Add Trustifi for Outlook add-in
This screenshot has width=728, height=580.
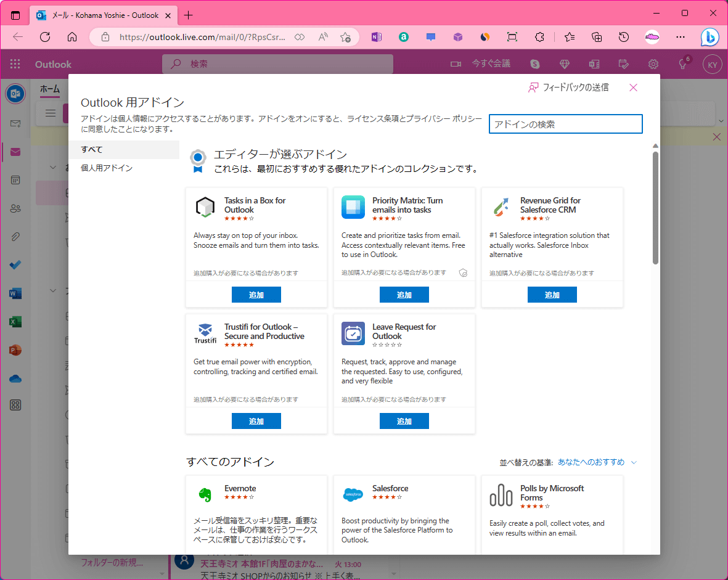pyautogui.click(x=256, y=421)
